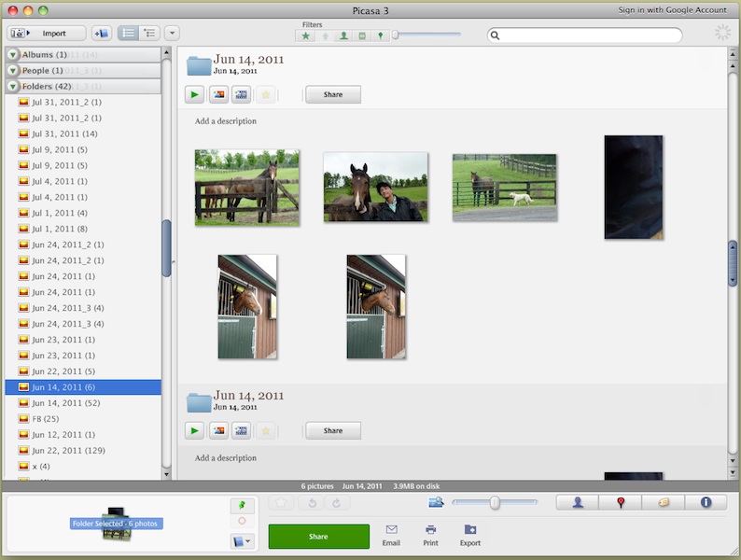Viewport: 741px width, 560px height.
Task: Toggle the faces-only filter
Action: point(343,35)
